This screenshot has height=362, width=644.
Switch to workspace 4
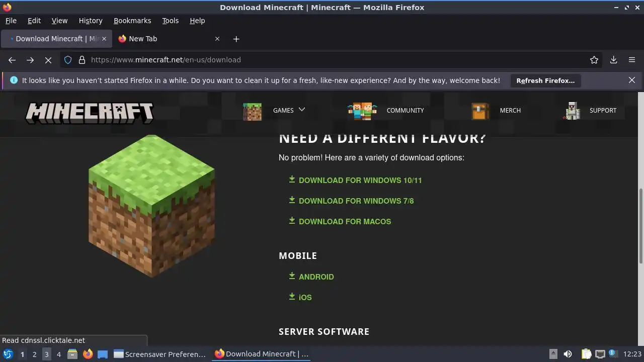click(x=58, y=354)
